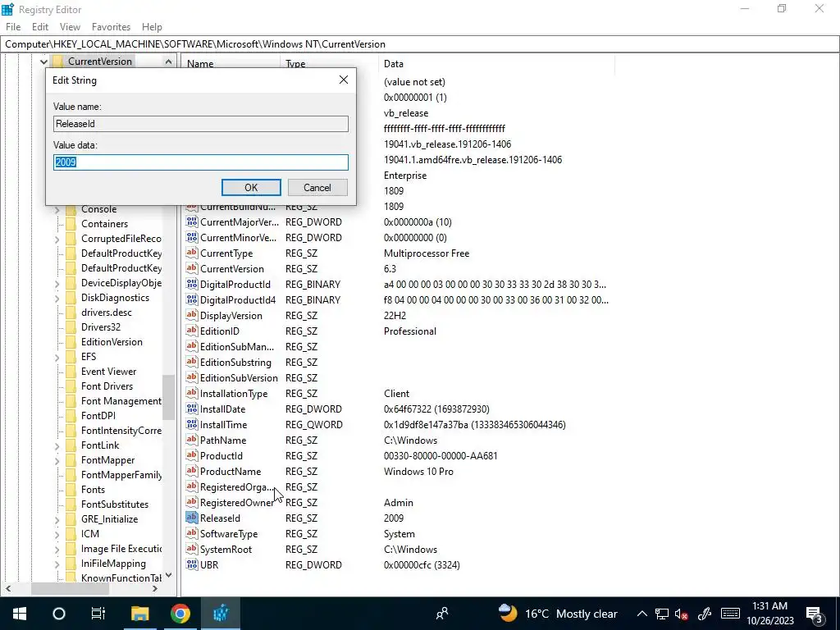Expand the EFS tree node

coord(57,357)
